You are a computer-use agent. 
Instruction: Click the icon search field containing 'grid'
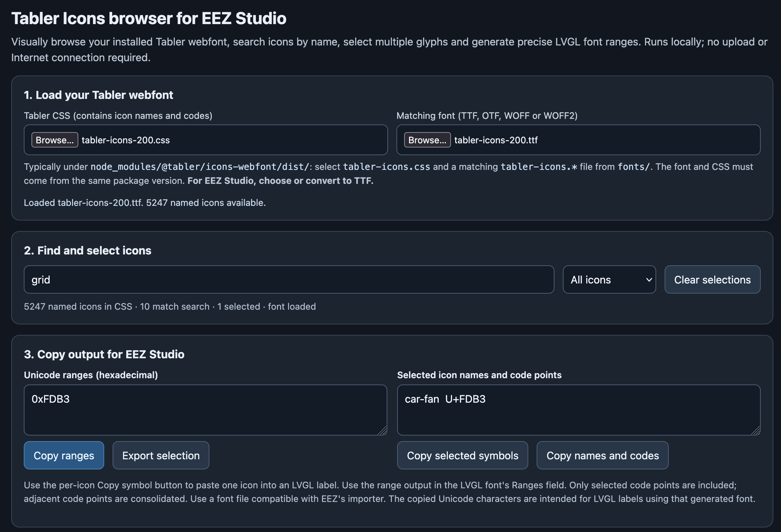289,280
